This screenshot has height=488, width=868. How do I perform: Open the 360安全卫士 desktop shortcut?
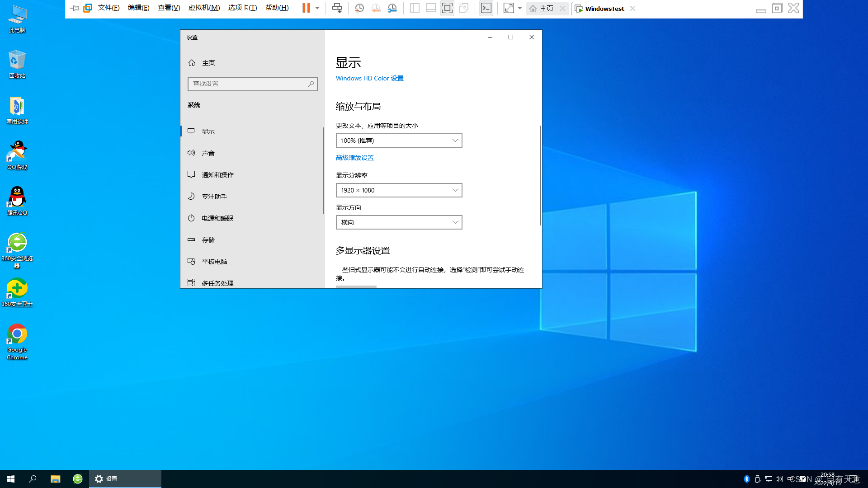pos(17,292)
